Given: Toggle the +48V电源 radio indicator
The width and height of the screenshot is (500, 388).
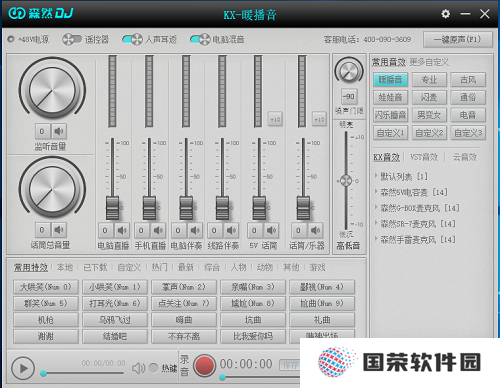Looking at the screenshot, I should (x=11, y=39).
